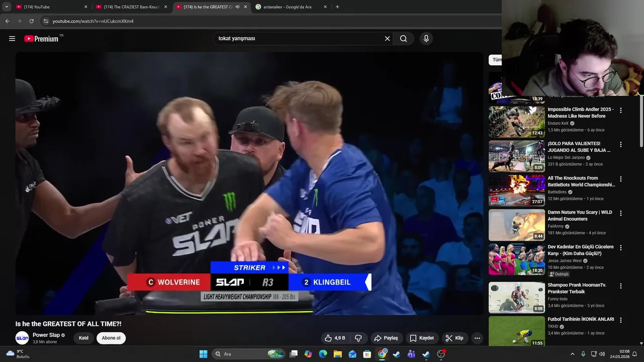Save the video with Kaydet button
This screenshot has width=644, height=362.
point(422,338)
